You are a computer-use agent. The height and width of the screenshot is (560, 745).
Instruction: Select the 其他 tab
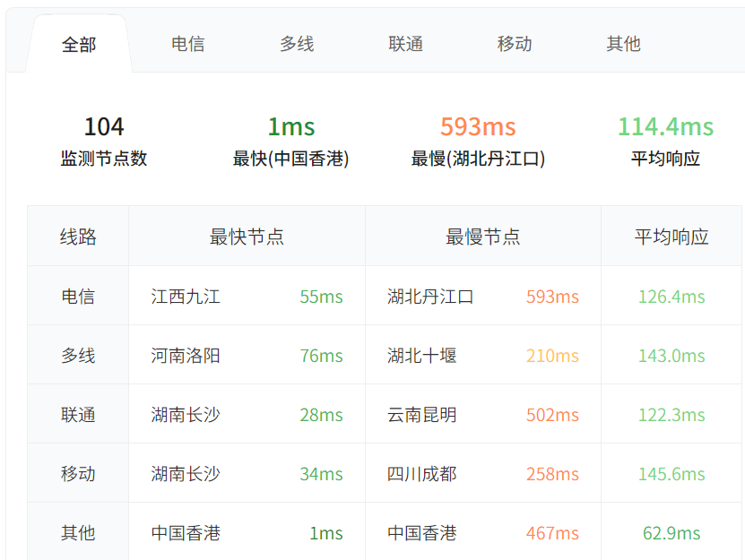tap(623, 44)
